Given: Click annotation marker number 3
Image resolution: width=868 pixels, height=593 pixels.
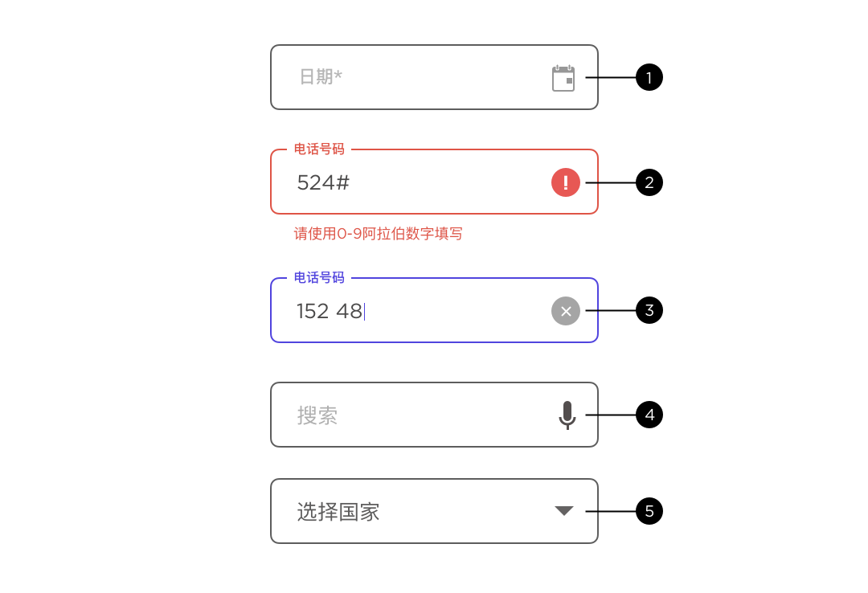Looking at the screenshot, I should coord(649,310).
